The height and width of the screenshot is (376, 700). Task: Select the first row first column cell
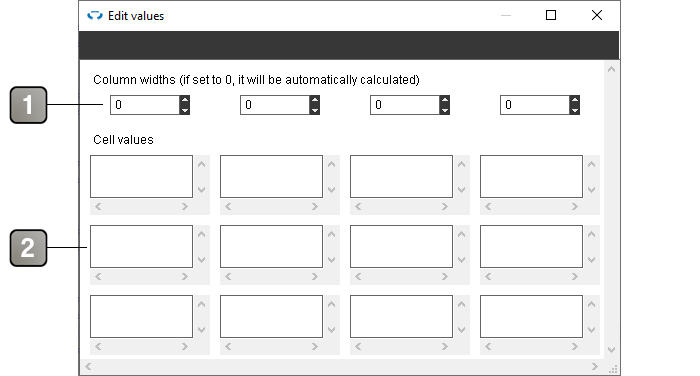pyautogui.click(x=142, y=176)
